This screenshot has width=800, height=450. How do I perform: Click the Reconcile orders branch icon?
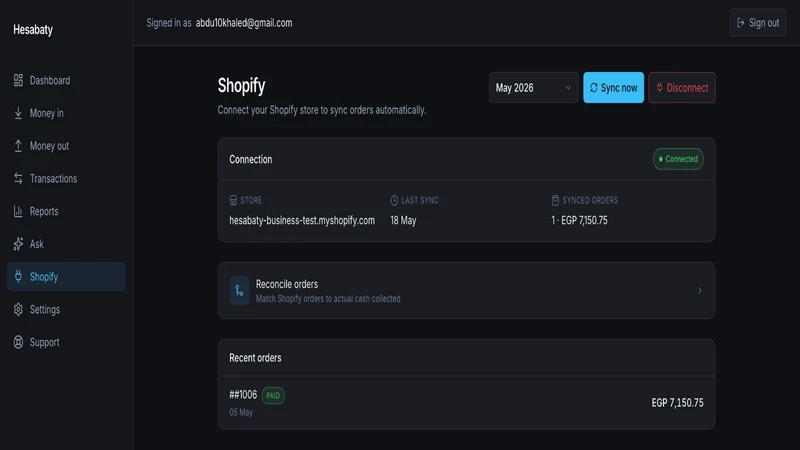[x=239, y=290]
